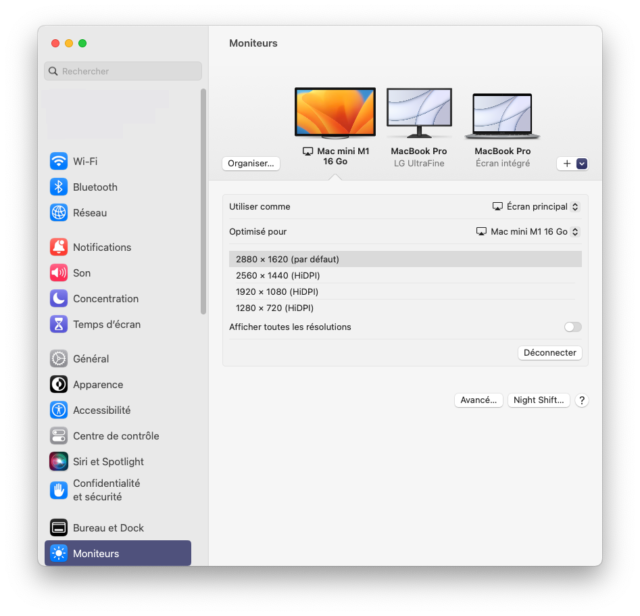Open Wi-Fi settings icon in sidebar

click(x=59, y=161)
